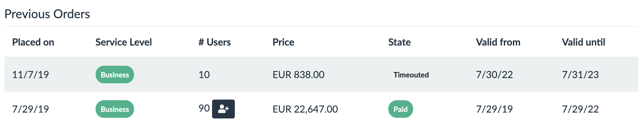Click the State column header

[399, 42]
